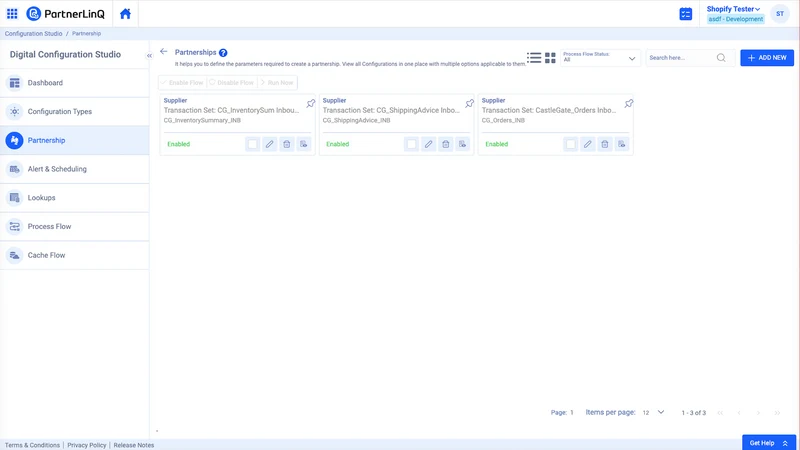
Task: Click the back arrow beside Partnerships
Action: click(163, 52)
